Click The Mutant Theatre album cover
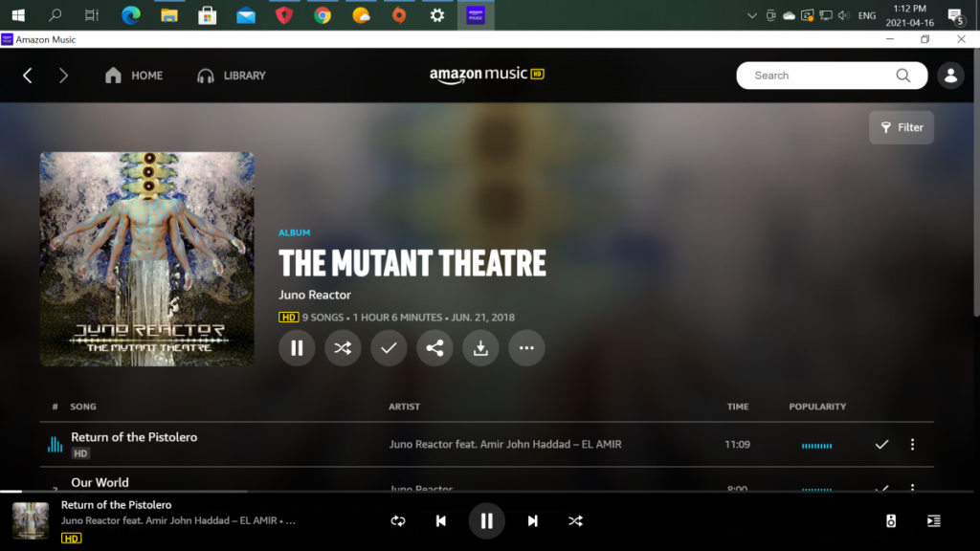 [146, 258]
